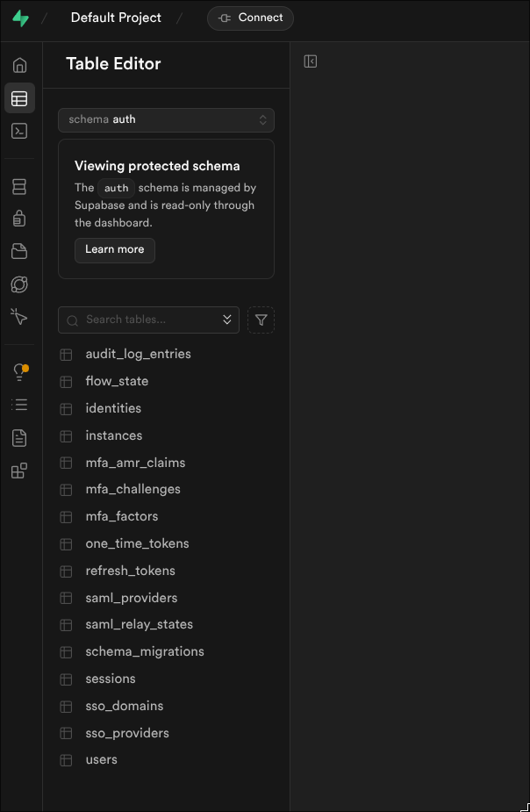Open the Edge Functions globe icon
The image size is (530, 812).
click(19, 284)
